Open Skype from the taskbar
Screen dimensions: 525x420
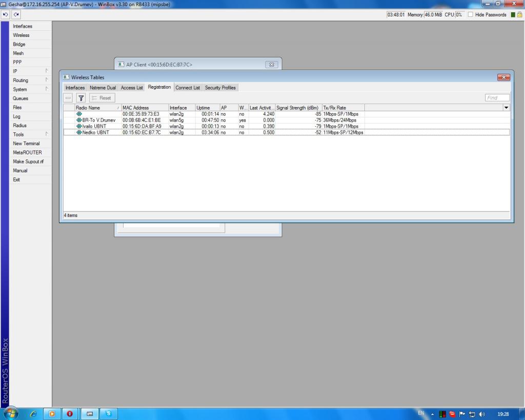coord(108,413)
